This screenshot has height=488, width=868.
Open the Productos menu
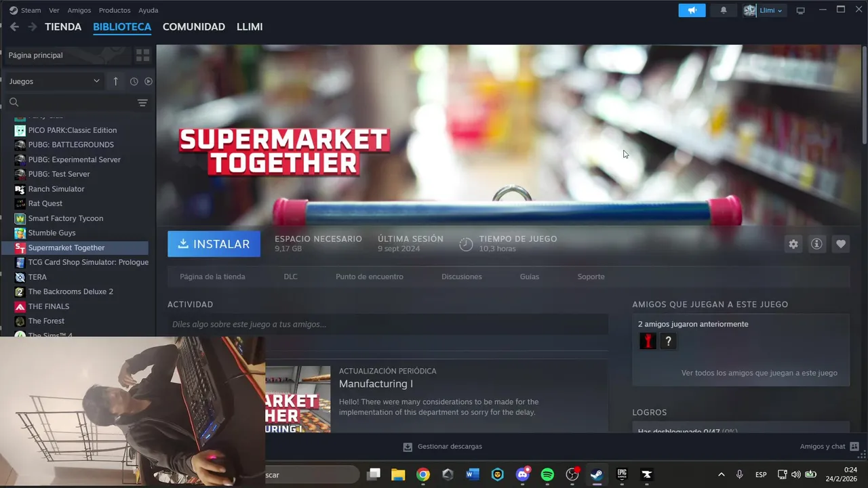[115, 10]
